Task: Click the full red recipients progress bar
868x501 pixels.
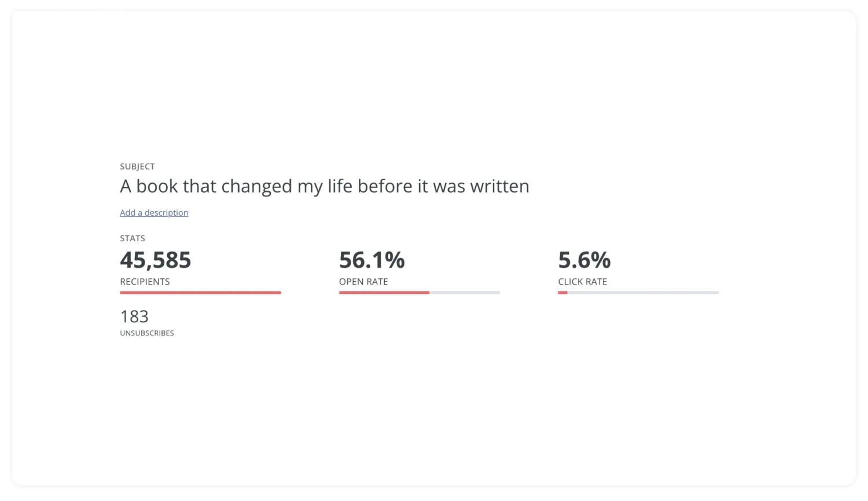Action: pyautogui.click(x=200, y=293)
